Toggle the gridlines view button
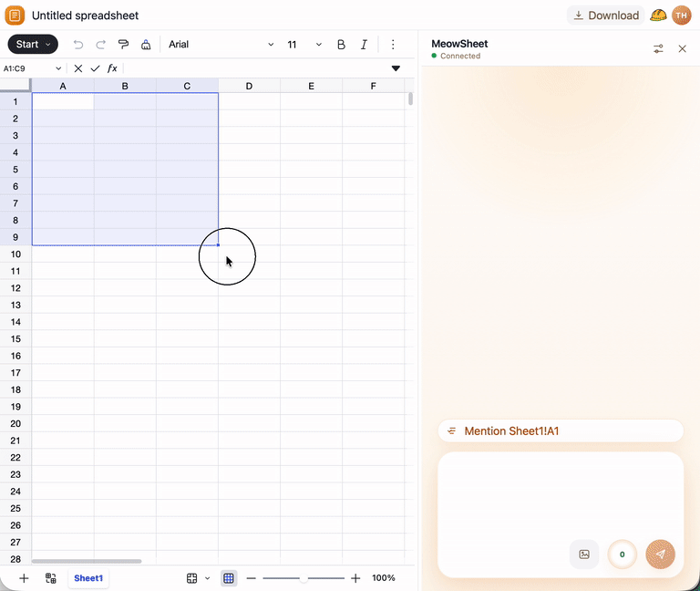Screen dimensions: 700x591 [x=229, y=578]
